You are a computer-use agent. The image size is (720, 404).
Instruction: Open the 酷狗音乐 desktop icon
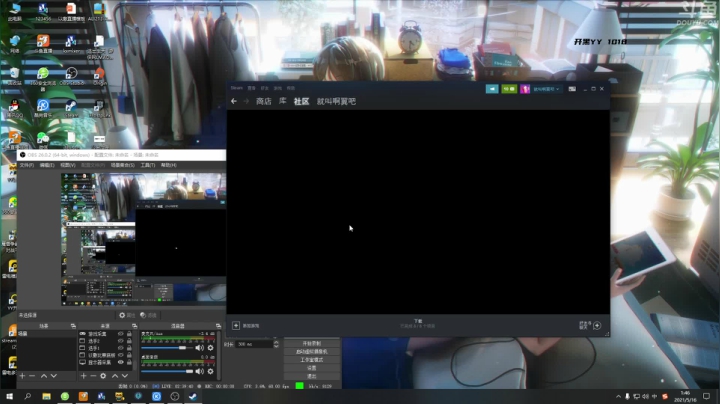[43, 108]
